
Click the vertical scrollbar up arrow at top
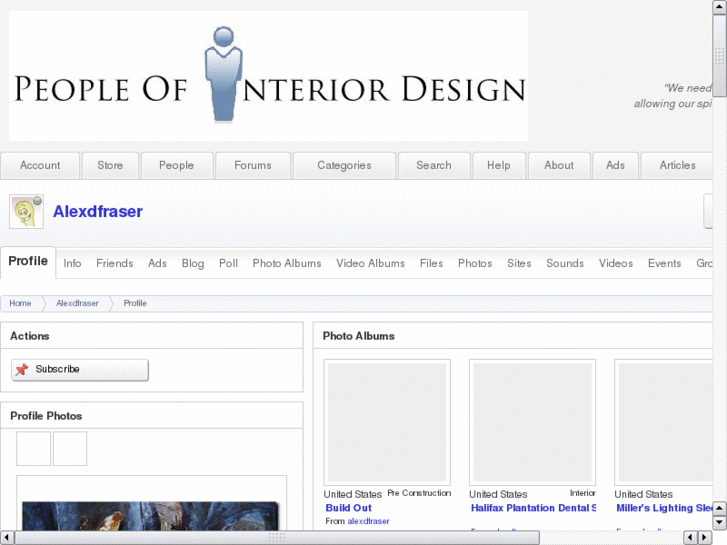point(719,7)
